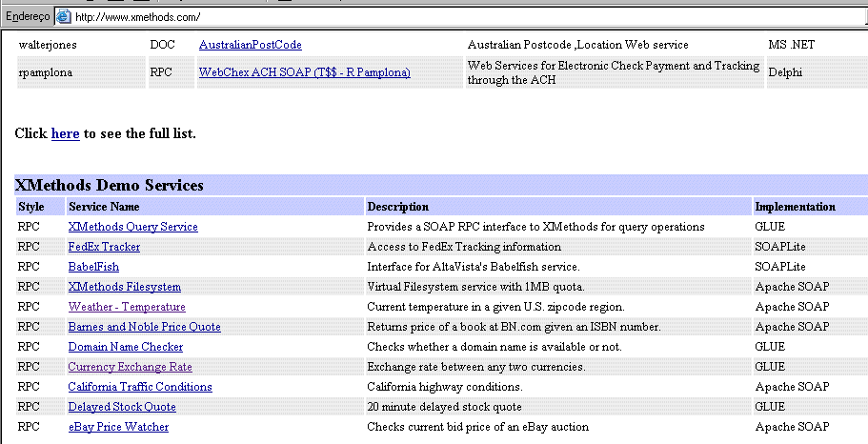Click the 'walterjones' publisher cell
This screenshot has width=868, height=444.
(48, 45)
